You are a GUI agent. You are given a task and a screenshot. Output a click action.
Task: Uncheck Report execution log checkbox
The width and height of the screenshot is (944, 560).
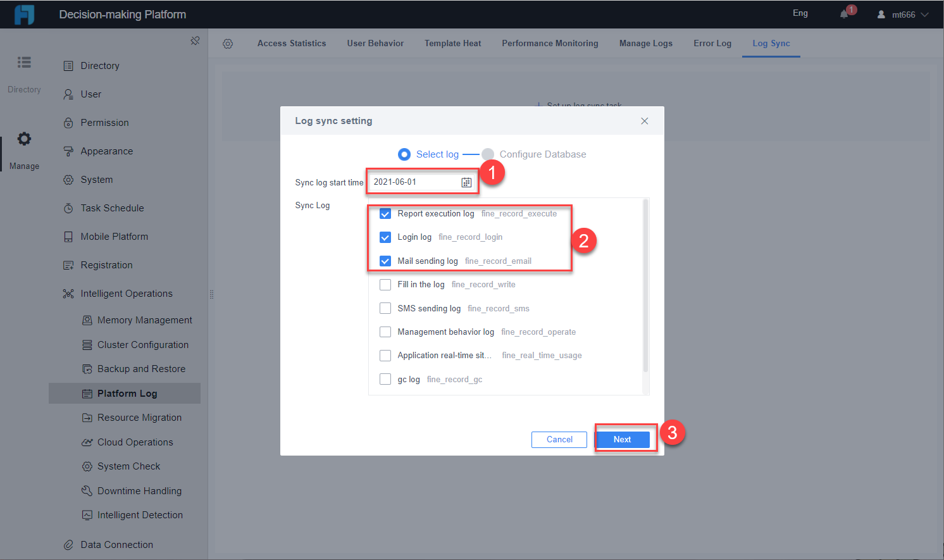(385, 214)
